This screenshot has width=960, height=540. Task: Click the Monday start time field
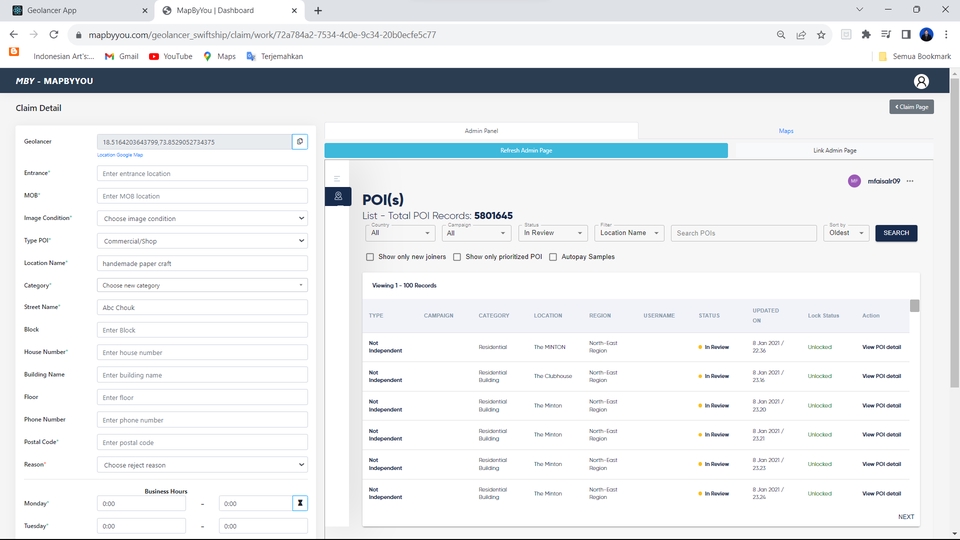pos(141,503)
